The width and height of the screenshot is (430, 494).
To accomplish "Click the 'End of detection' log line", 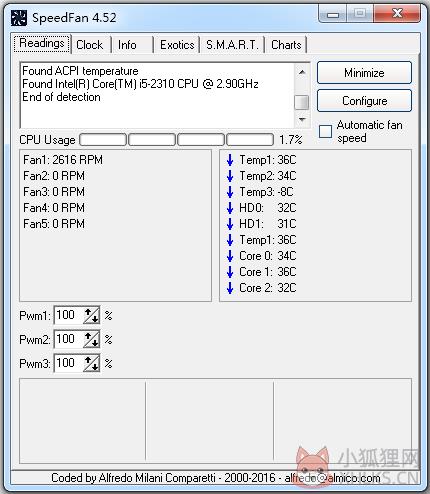I will (61, 97).
